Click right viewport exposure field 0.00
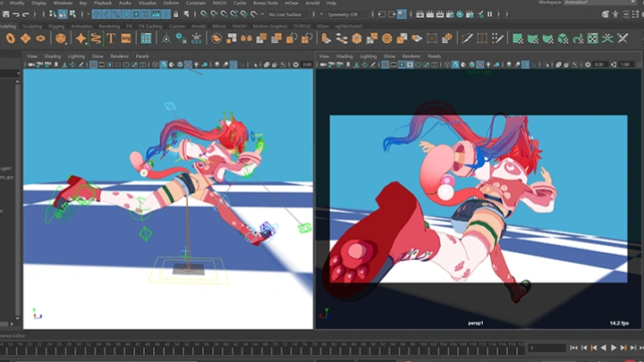 [x=598, y=64]
